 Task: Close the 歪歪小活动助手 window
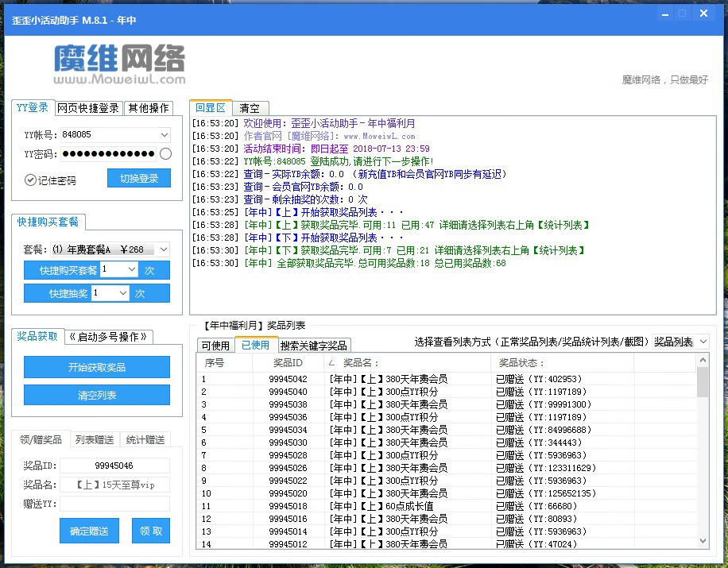[703, 14]
